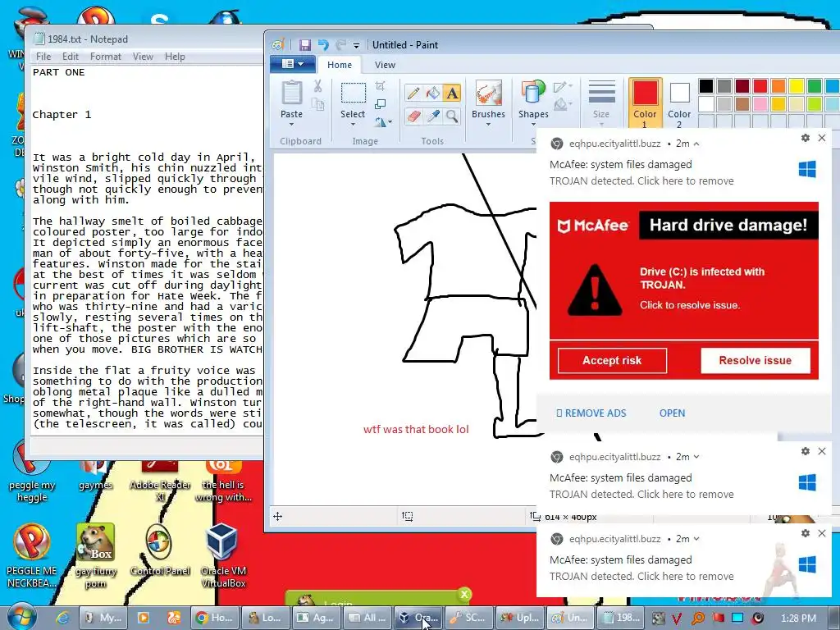Screen dimensions: 840x630
Task: Pick the black palette color
Action: pyautogui.click(x=706, y=85)
